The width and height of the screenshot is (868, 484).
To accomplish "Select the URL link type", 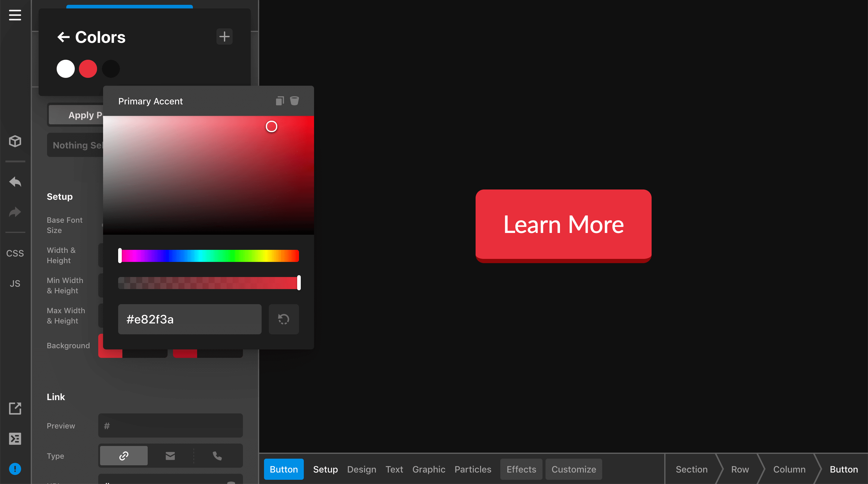I will (x=124, y=456).
